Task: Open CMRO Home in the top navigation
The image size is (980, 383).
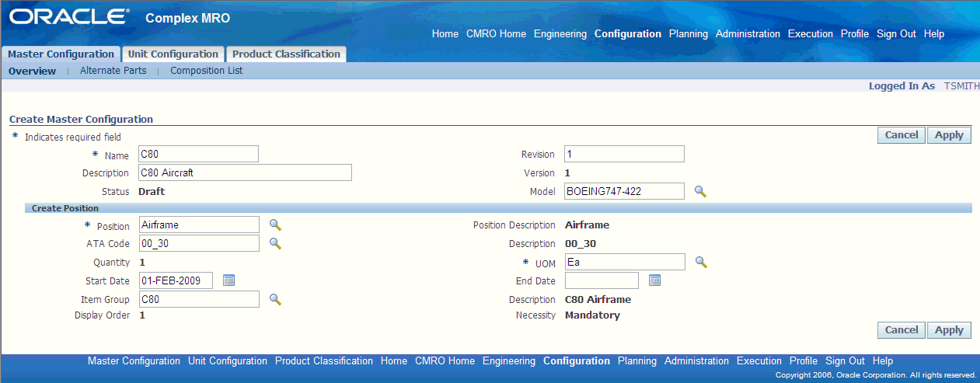Action: (496, 34)
